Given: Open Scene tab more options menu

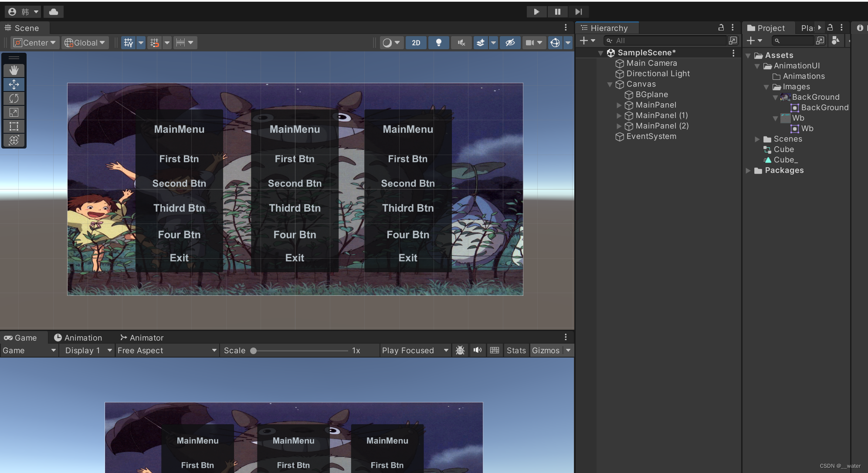Looking at the screenshot, I should point(566,27).
